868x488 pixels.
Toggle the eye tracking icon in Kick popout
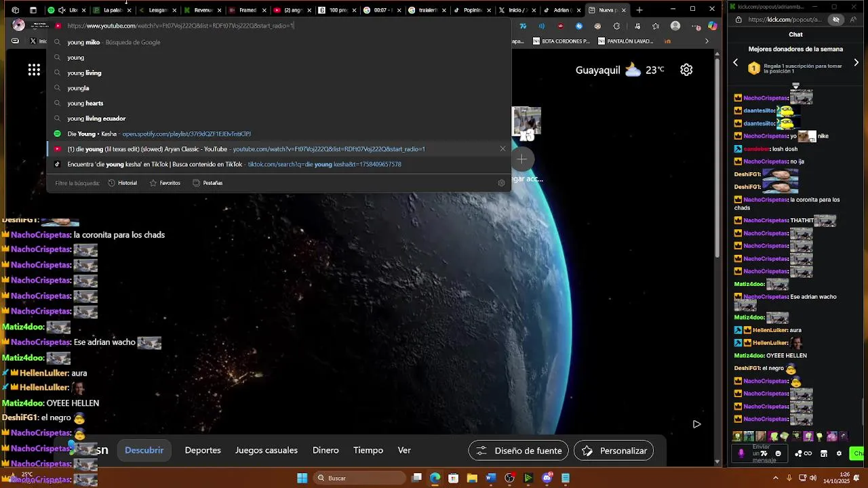pos(836,20)
